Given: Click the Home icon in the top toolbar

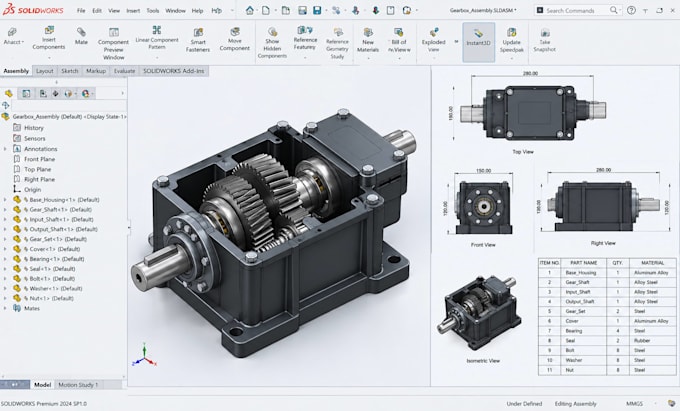Looking at the screenshot, I should [250, 10].
